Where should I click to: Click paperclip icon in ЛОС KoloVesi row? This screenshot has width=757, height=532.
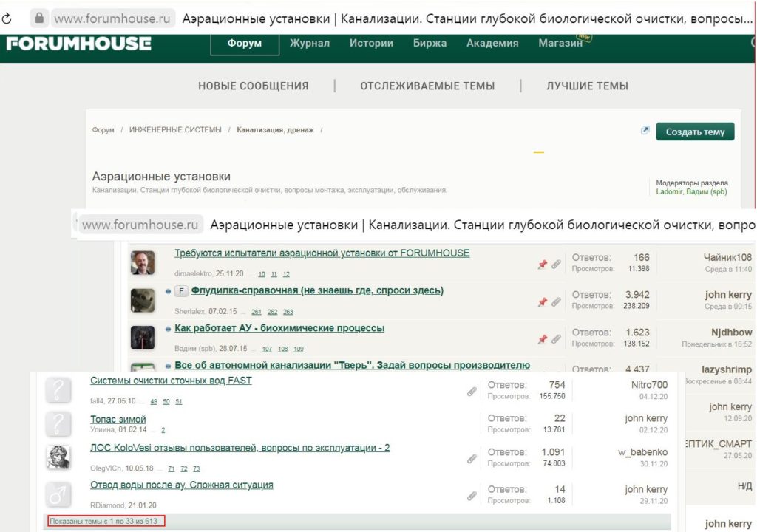click(472, 459)
